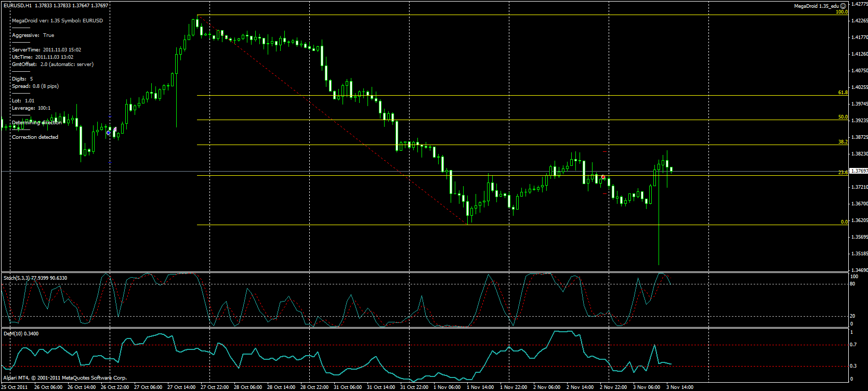
Task: Click the 20 level on Stochastic scale
Action: pos(853,316)
